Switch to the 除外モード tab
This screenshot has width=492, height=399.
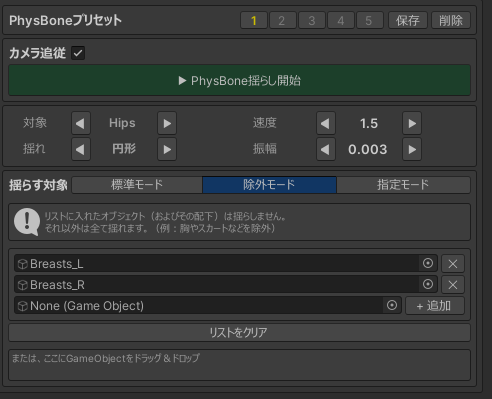(x=269, y=185)
